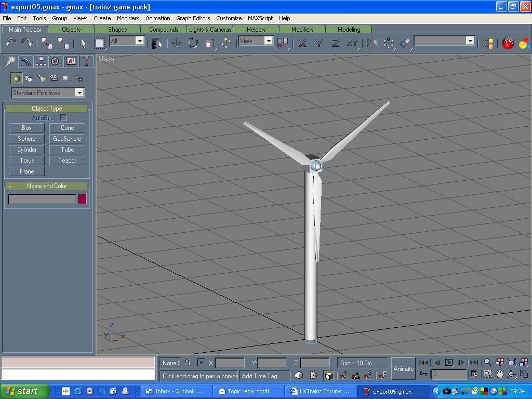532x399 pixels.
Task: Open the object color swatch
Action: (82, 199)
